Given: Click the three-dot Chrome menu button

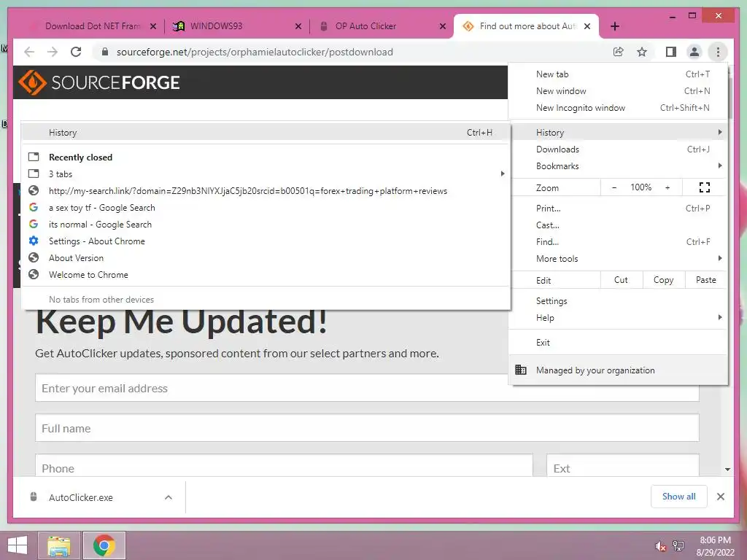Looking at the screenshot, I should (718, 52).
